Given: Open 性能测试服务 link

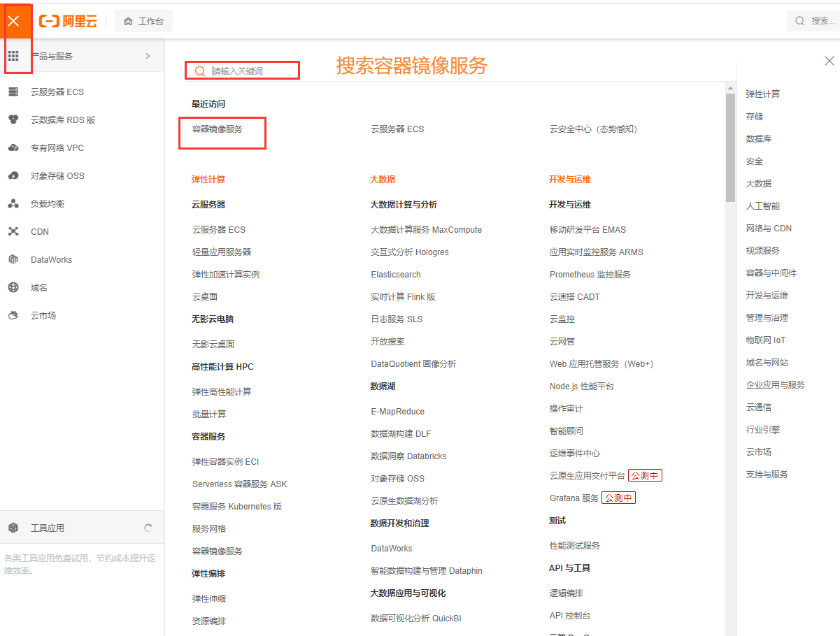Looking at the screenshot, I should (x=575, y=545).
